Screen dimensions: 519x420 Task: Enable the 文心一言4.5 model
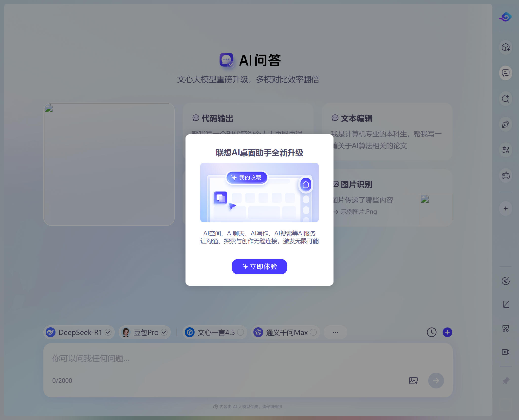241,332
